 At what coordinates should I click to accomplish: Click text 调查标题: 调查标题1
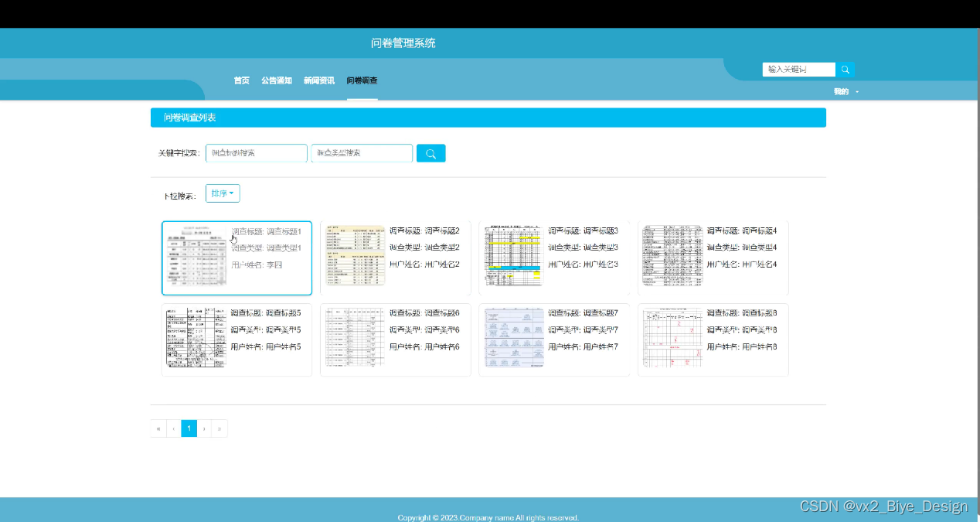tap(267, 231)
